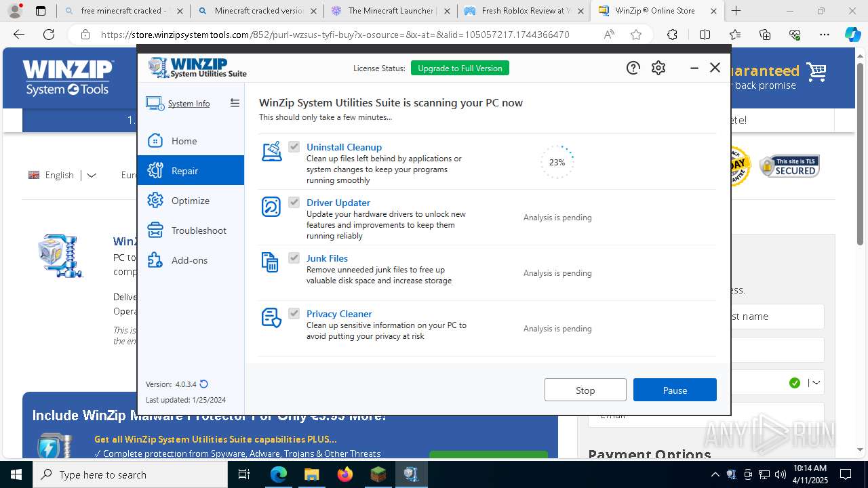Click the shopping cart icon on webpage

tap(816, 72)
